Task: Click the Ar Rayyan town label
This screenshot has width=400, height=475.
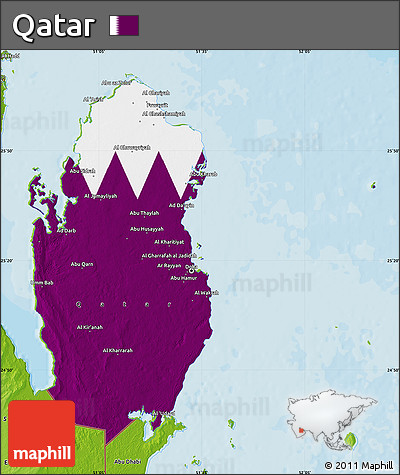Action: click(169, 266)
